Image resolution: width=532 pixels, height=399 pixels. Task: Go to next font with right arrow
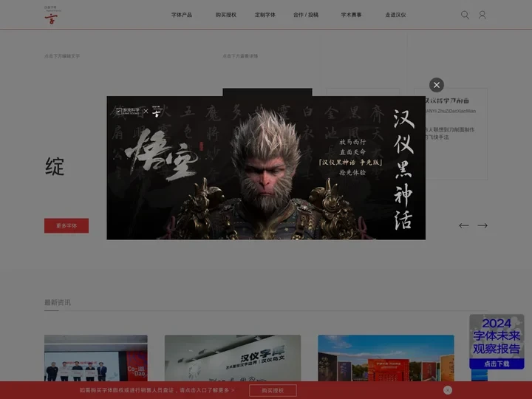pos(482,225)
